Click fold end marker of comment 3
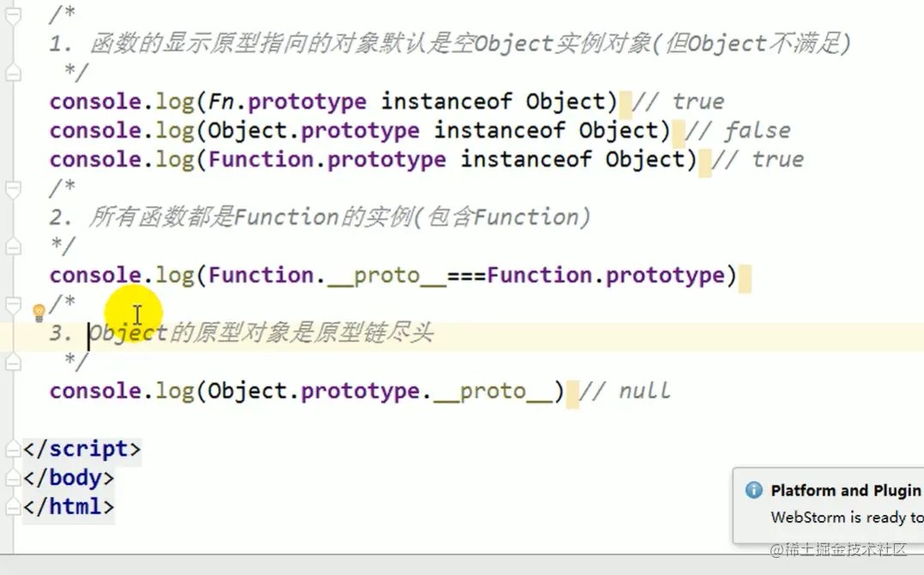This screenshot has width=924, height=575. (13, 362)
